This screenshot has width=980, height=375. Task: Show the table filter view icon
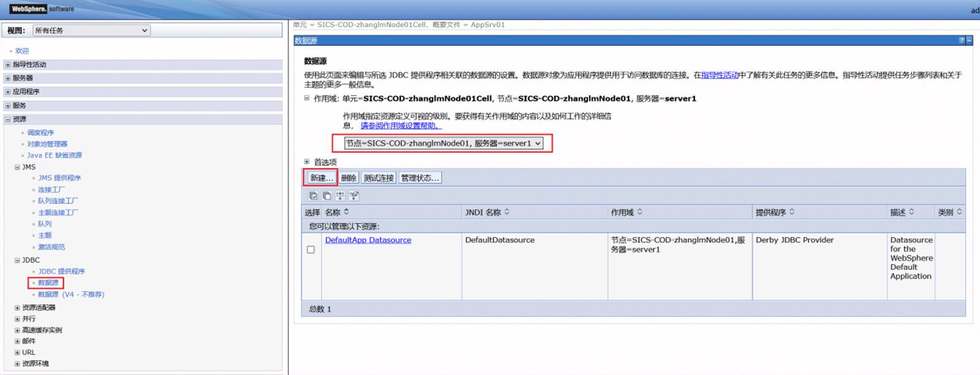tap(340, 195)
